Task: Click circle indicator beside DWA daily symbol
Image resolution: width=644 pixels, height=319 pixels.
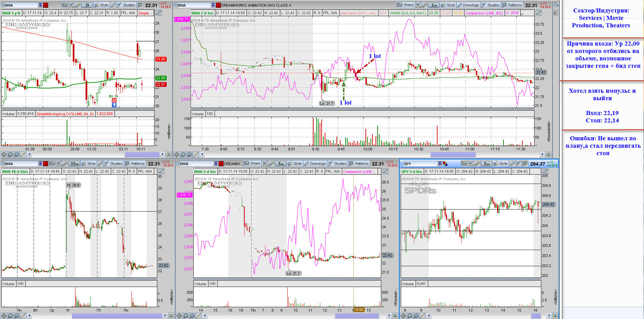Action: click(2, 5)
